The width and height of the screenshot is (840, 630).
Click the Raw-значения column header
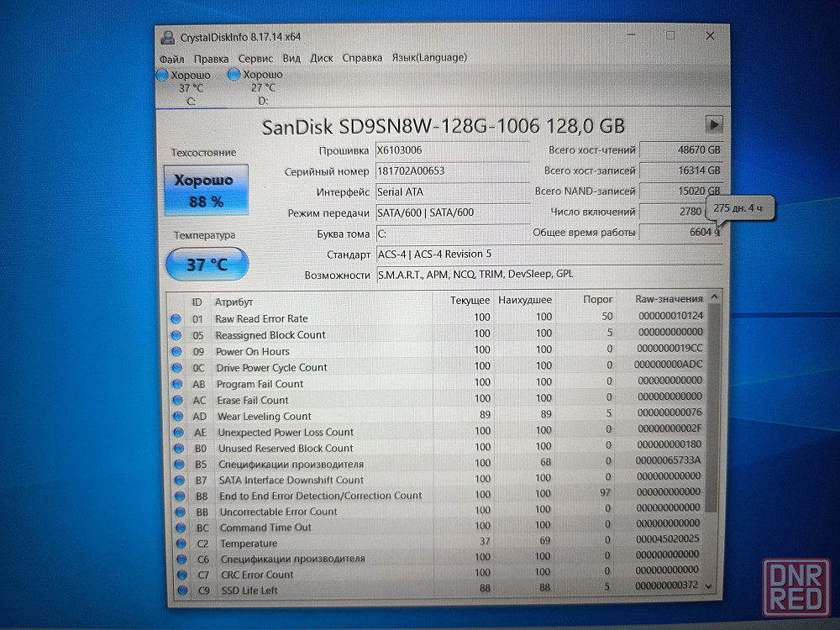click(x=669, y=299)
